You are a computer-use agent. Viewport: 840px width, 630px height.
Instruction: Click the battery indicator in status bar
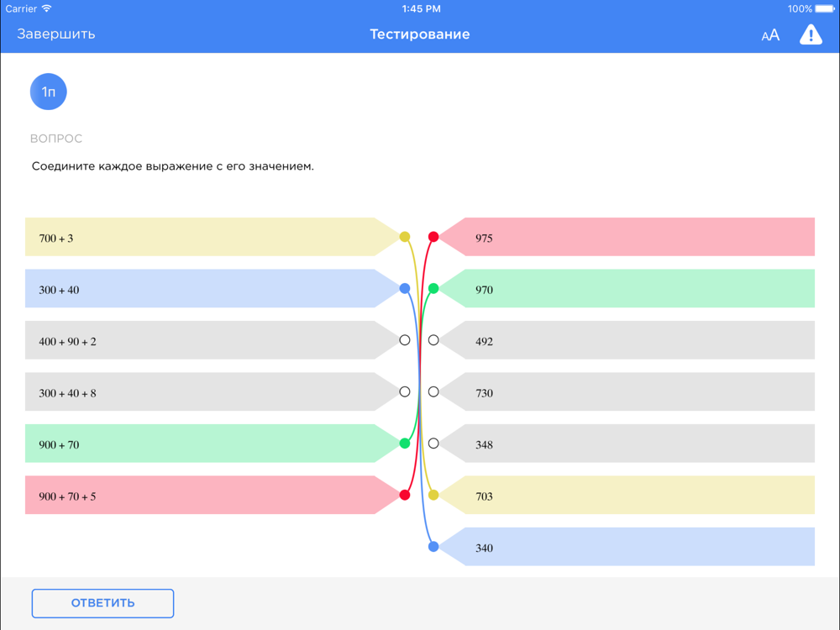(x=824, y=9)
